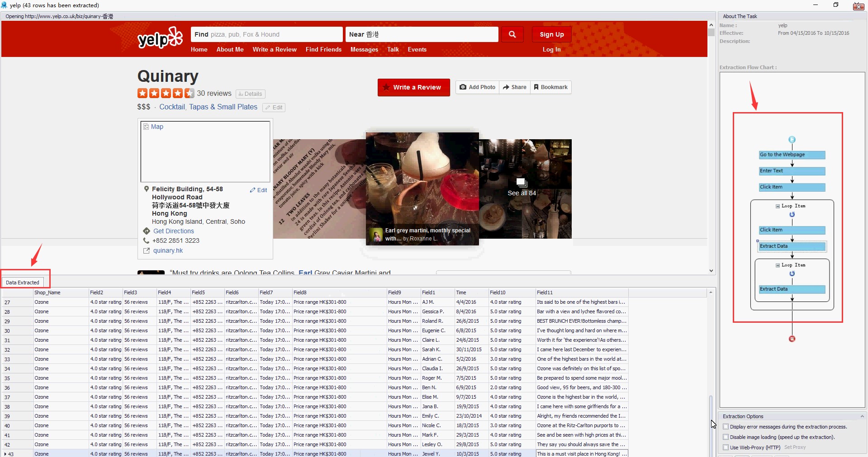Viewport: 868px width, 457px height.
Task: Click the Find search input field
Action: coord(266,34)
